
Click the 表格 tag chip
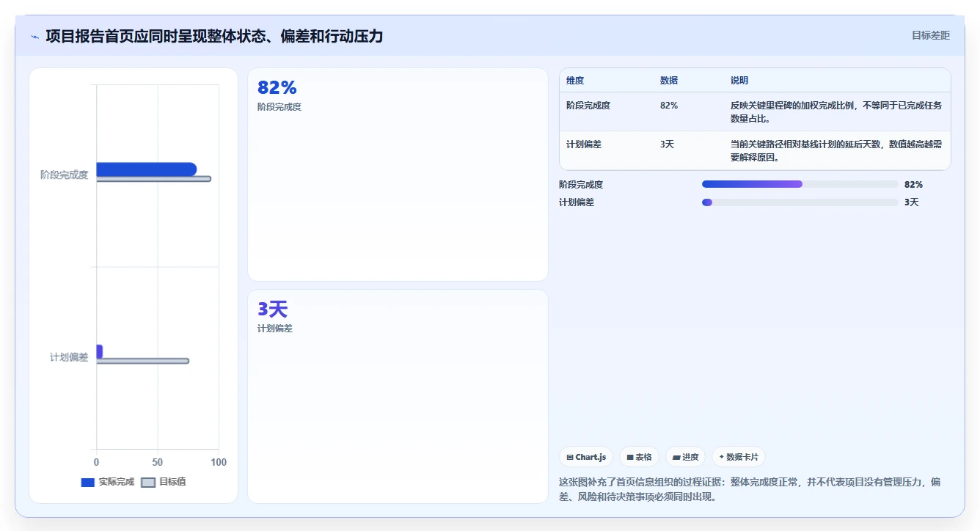(639, 457)
